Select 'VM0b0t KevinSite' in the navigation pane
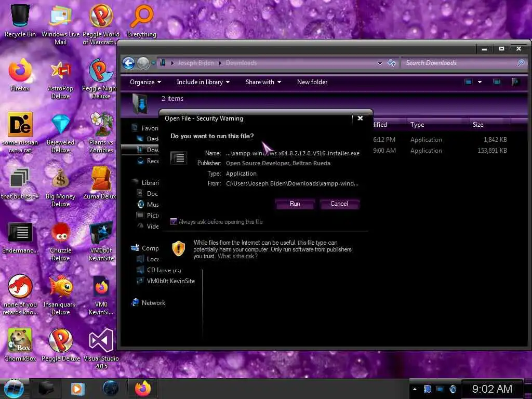This screenshot has width=532, height=399. pyautogui.click(x=166, y=281)
